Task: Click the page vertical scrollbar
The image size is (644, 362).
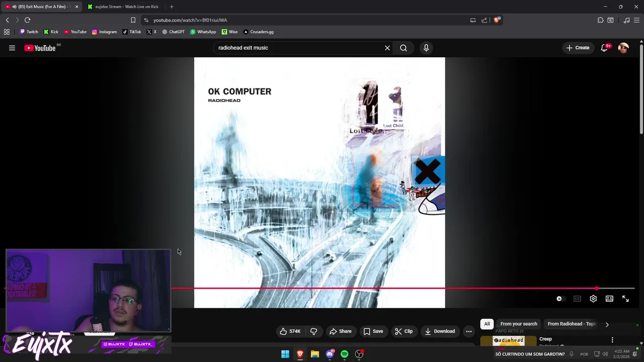Action: [641, 90]
